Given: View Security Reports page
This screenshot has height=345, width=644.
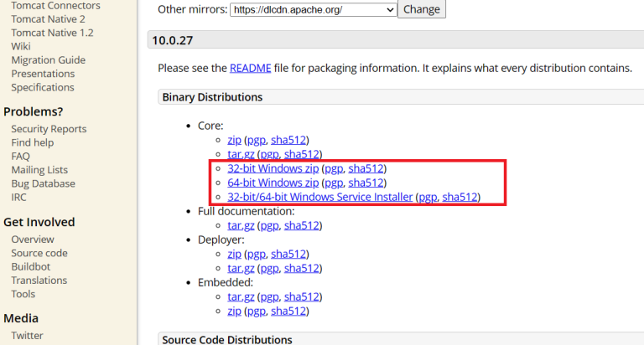Looking at the screenshot, I should 49,129.
